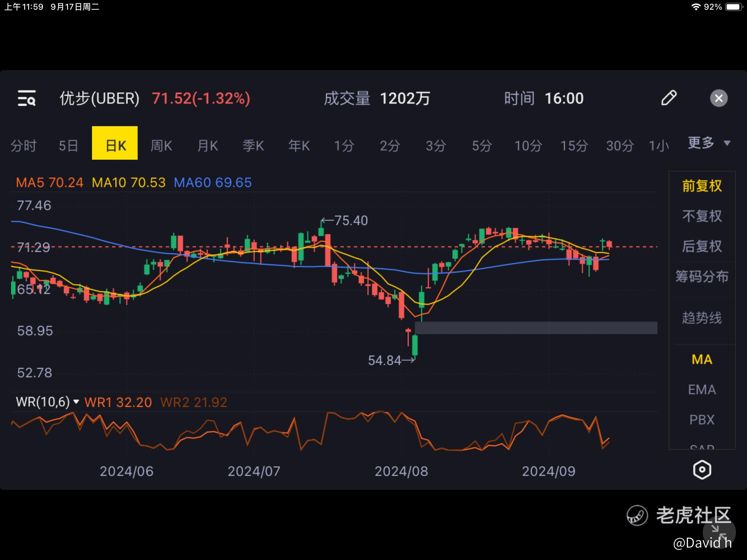Tap the WR2 21.92 value
Viewport: 747px width, 560px height.
(x=194, y=402)
